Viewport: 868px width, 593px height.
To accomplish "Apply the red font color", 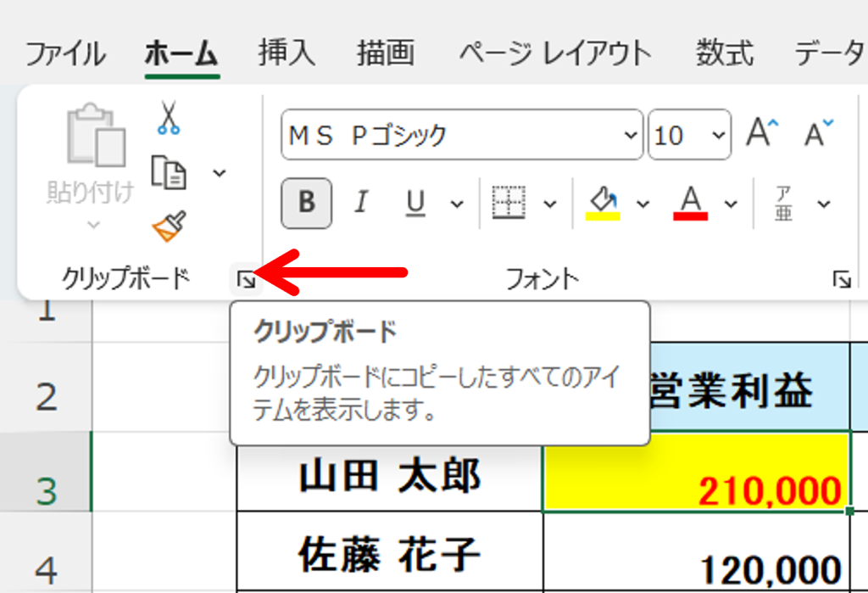I will pyautogui.click(x=691, y=204).
